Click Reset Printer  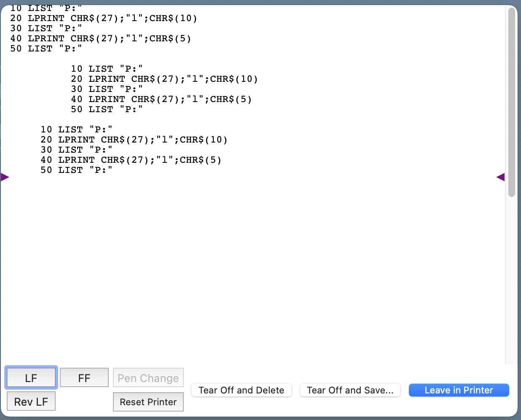[x=148, y=402]
